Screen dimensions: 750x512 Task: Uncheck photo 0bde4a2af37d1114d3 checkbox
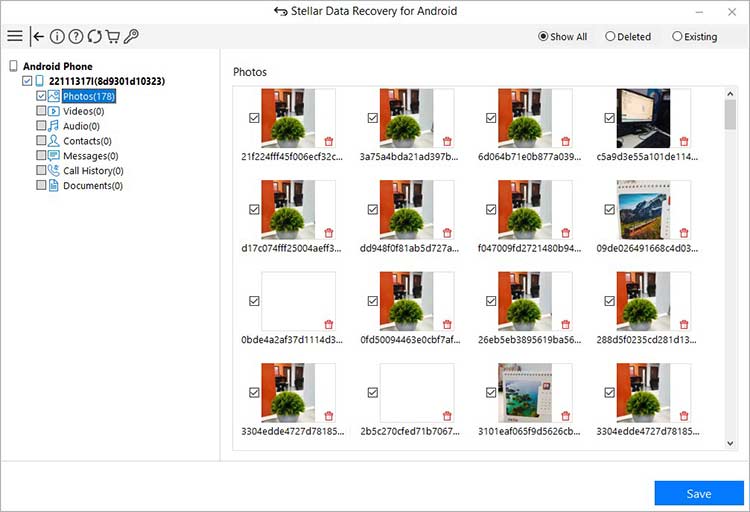click(x=254, y=301)
